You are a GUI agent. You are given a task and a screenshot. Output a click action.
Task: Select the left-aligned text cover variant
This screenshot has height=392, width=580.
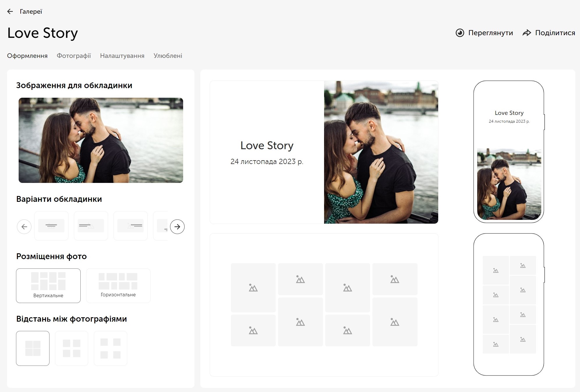91,226
